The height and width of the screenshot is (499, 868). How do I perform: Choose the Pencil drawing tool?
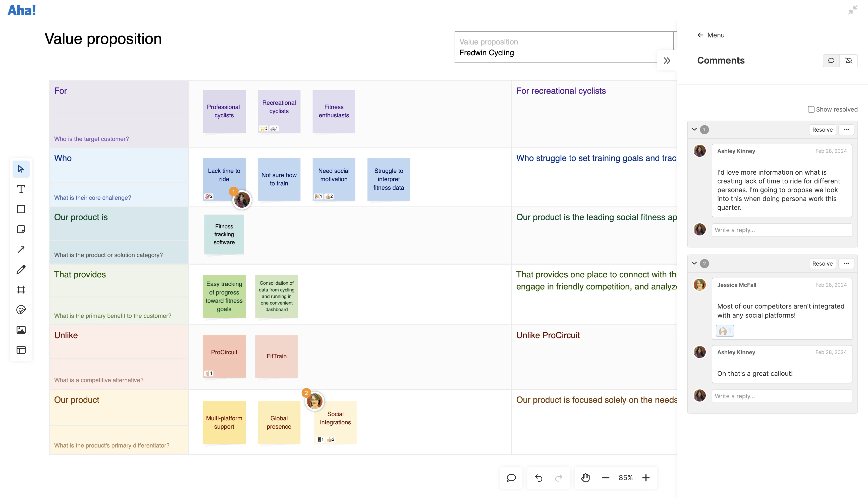[x=21, y=270]
